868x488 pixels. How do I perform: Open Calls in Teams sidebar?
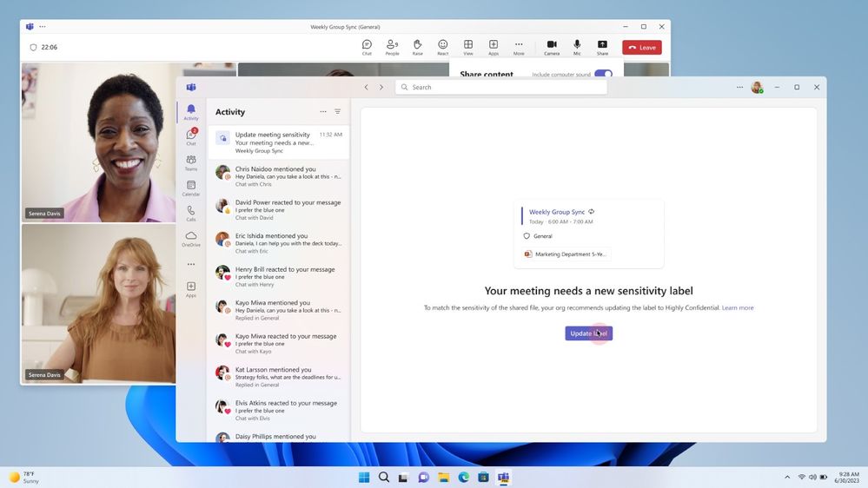191,213
